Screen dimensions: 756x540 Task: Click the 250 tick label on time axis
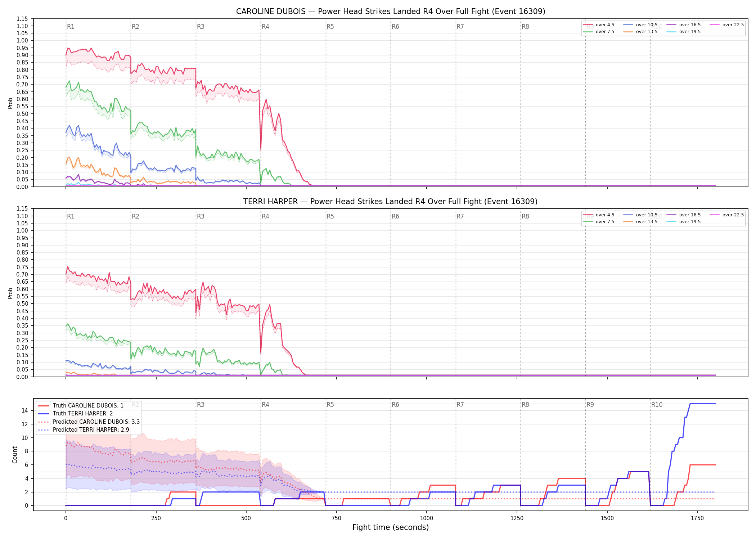(x=156, y=518)
